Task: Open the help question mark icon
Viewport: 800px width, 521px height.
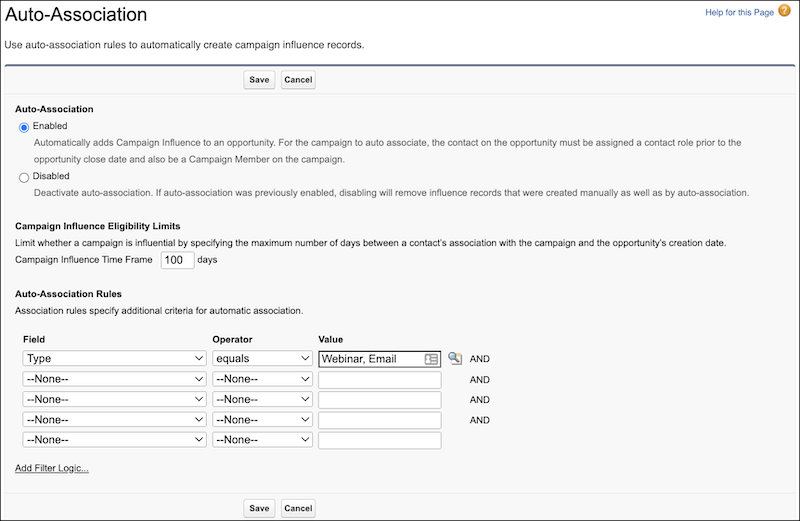Action: [784, 11]
